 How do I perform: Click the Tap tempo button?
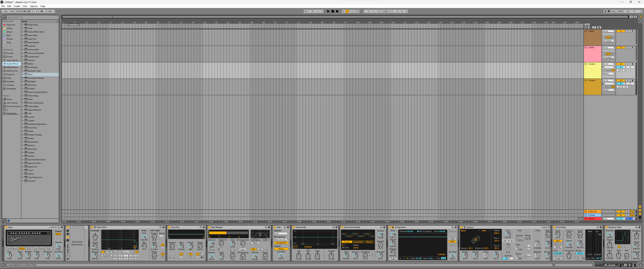[x=12, y=11]
